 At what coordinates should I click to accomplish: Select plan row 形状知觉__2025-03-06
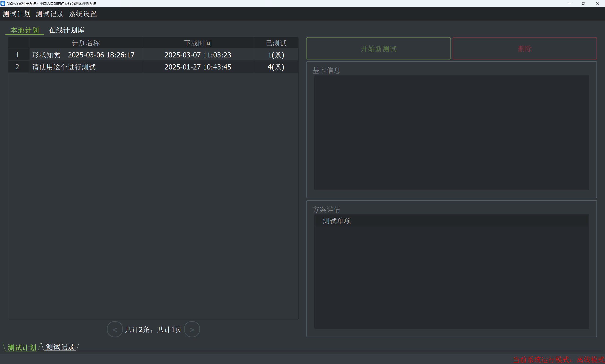[83, 55]
